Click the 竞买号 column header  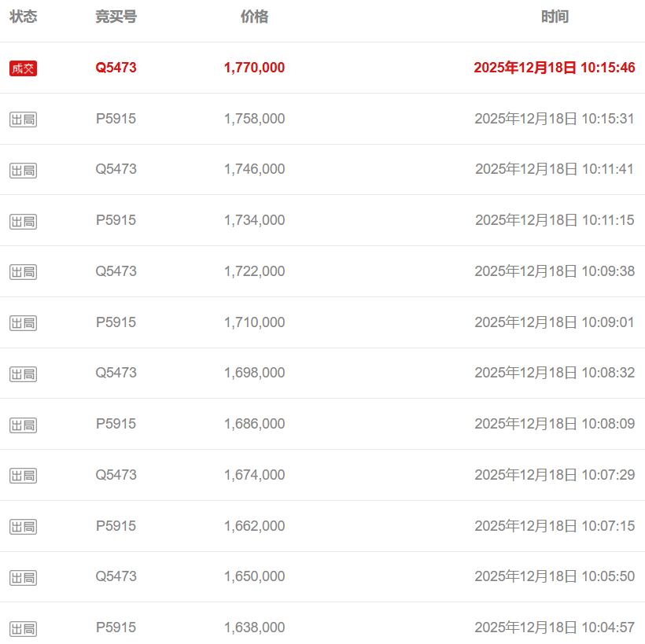point(116,17)
